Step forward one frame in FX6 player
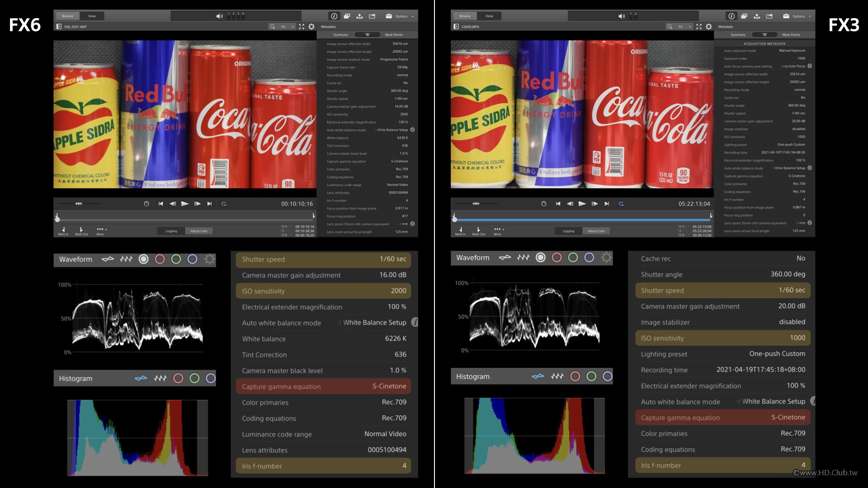Image resolution: width=868 pixels, height=488 pixels. pyautogui.click(x=198, y=204)
